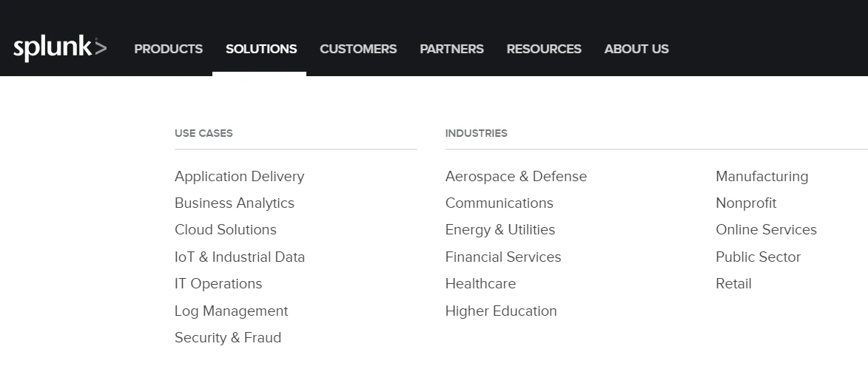Open the Resources menu
Viewport: 868px width, 369px height.
544,49
